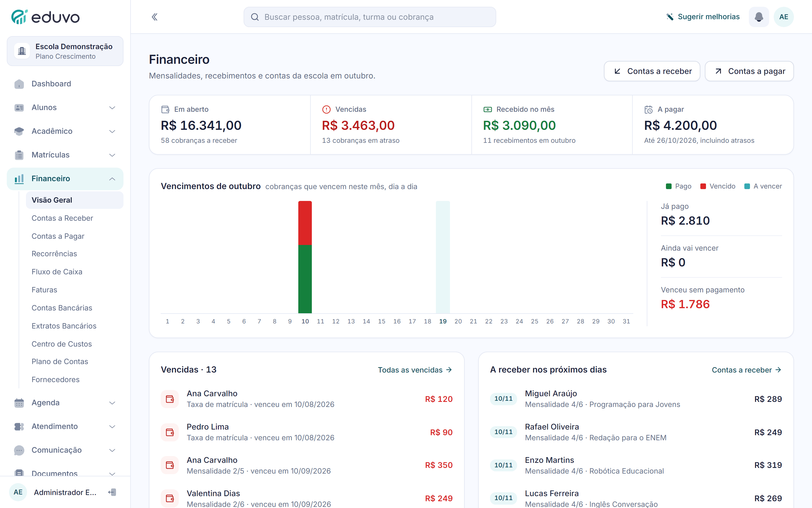Click the Dashboard home icon
The width and height of the screenshot is (812, 508).
[x=19, y=84]
